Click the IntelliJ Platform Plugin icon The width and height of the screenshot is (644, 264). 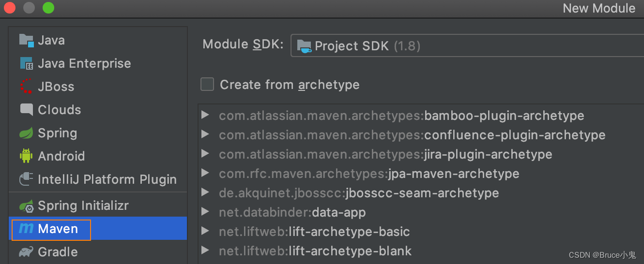26,179
